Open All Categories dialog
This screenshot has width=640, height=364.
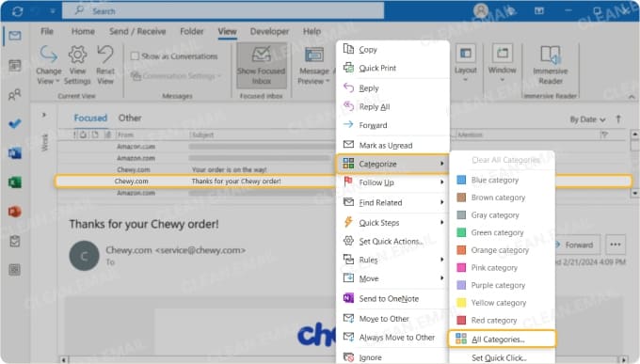[502, 340]
